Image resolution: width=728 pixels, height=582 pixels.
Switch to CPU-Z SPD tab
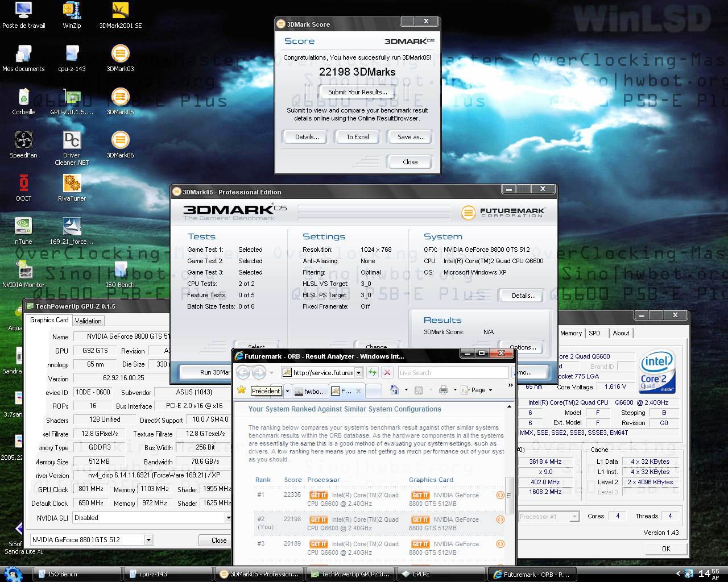click(594, 333)
